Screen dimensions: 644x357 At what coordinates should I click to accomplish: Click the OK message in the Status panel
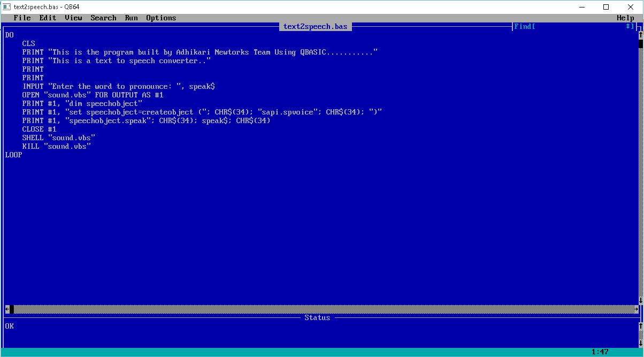10,325
